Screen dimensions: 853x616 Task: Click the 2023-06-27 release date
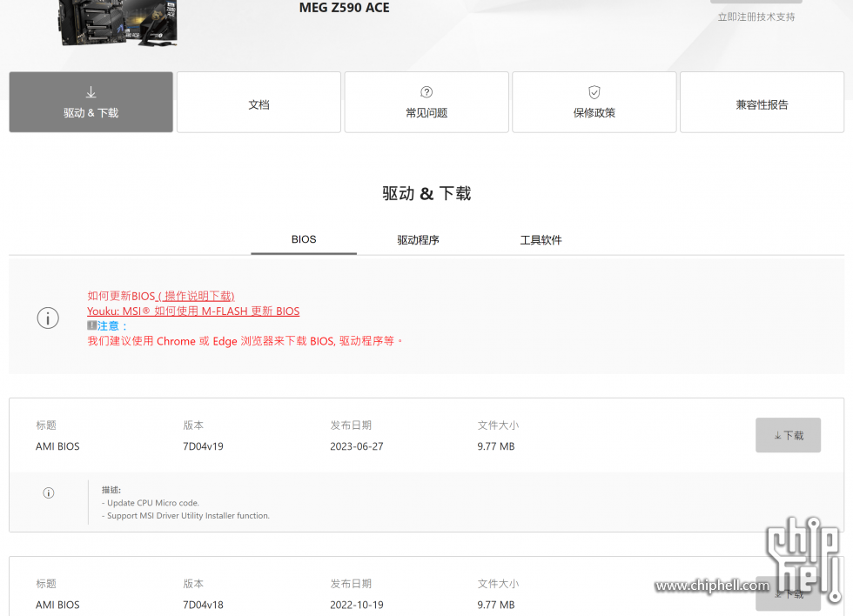(357, 446)
